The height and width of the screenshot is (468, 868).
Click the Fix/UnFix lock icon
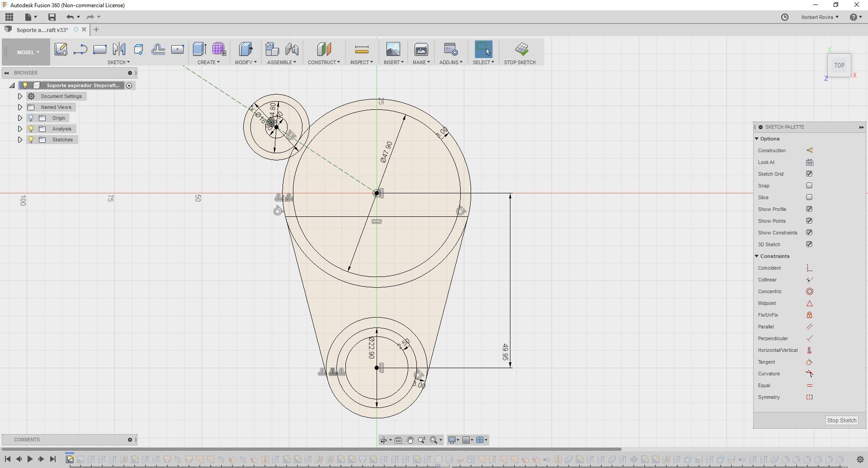809,315
